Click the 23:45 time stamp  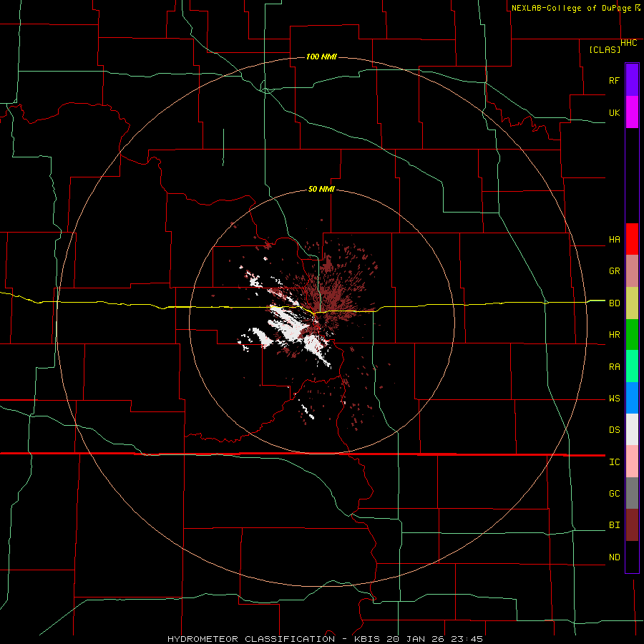[x=468, y=639]
